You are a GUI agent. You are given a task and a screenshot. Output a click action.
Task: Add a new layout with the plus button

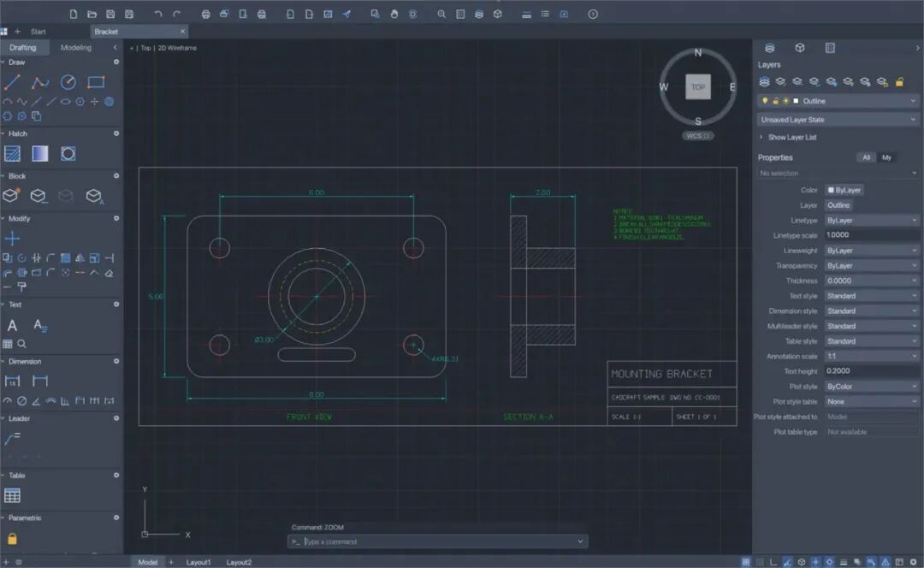point(171,563)
